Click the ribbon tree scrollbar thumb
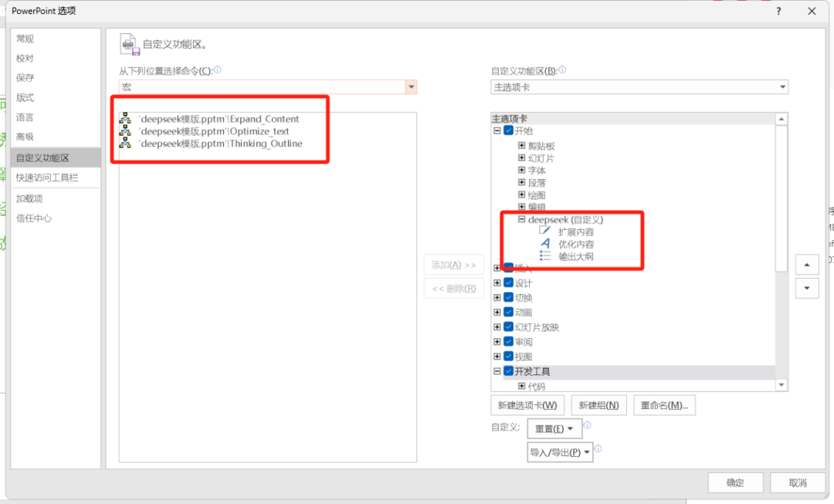This screenshot has height=504, width=834. tap(781, 198)
